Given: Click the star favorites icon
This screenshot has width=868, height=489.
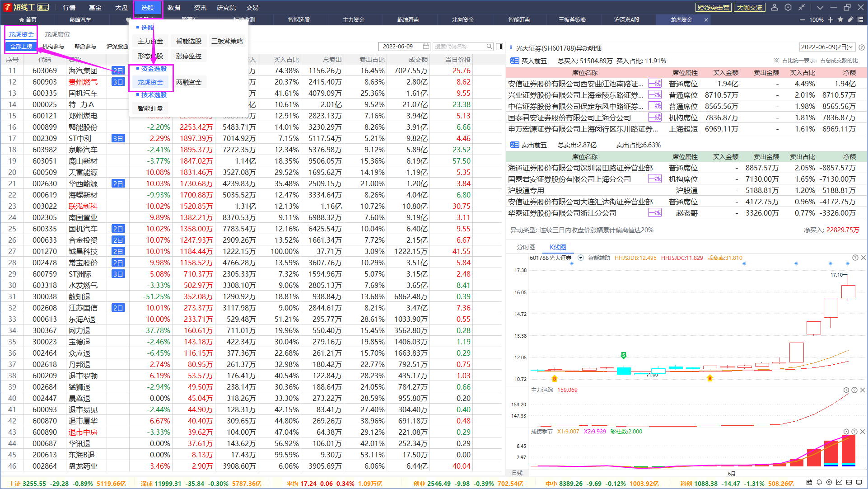Looking at the screenshot, I should pos(840,19).
